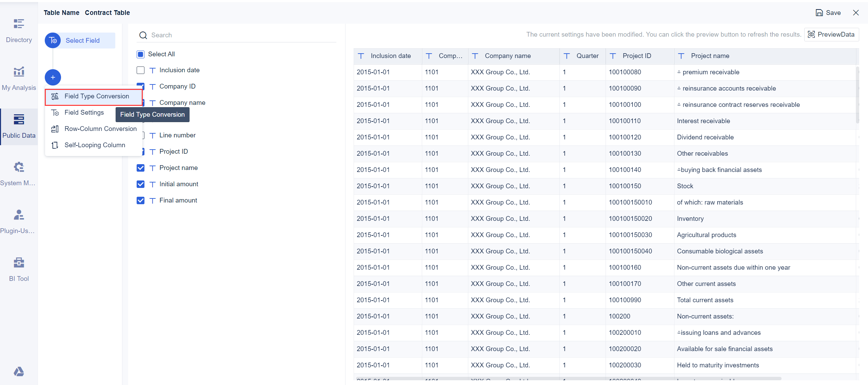Click PreviewData to refresh results
This screenshot has height=385, width=868.
[x=831, y=35]
